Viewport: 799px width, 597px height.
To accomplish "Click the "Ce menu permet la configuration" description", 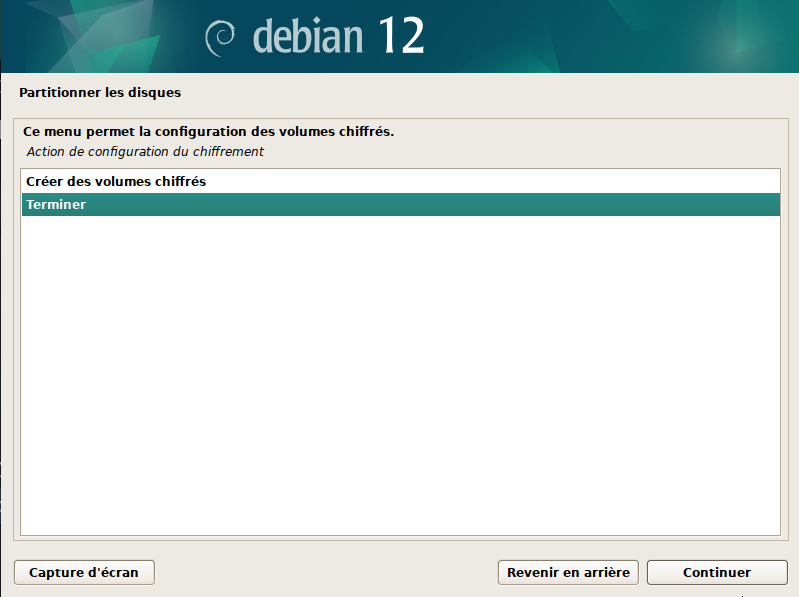I will (x=208, y=131).
